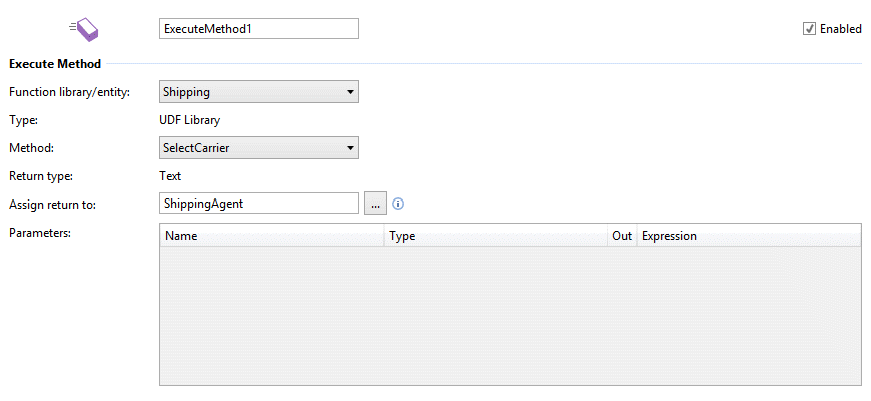This screenshot has height=401, width=871.
Task: Click the UDF Library type value
Action: (x=190, y=120)
